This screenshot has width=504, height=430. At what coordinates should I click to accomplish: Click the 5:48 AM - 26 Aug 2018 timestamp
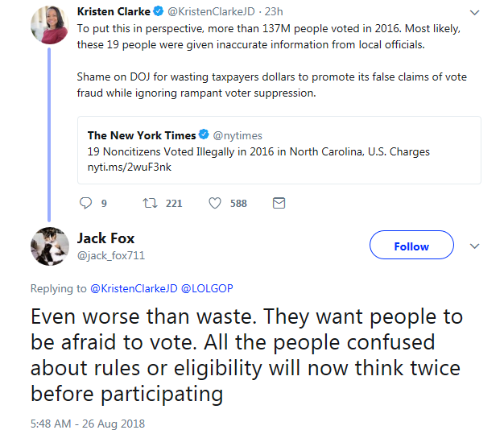(88, 423)
